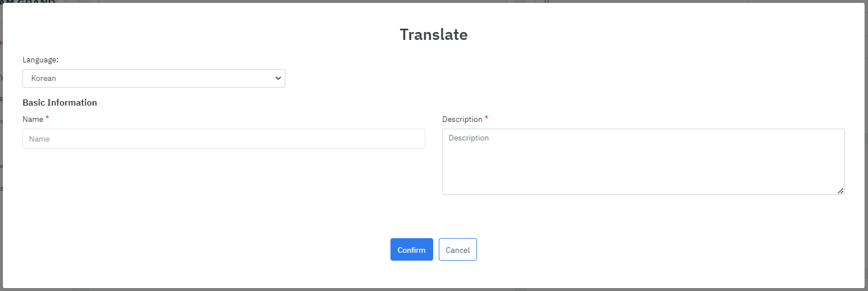This screenshot has width=868, height=291.
Task: Click the Description placeholder text
Action: pos(469,138)
